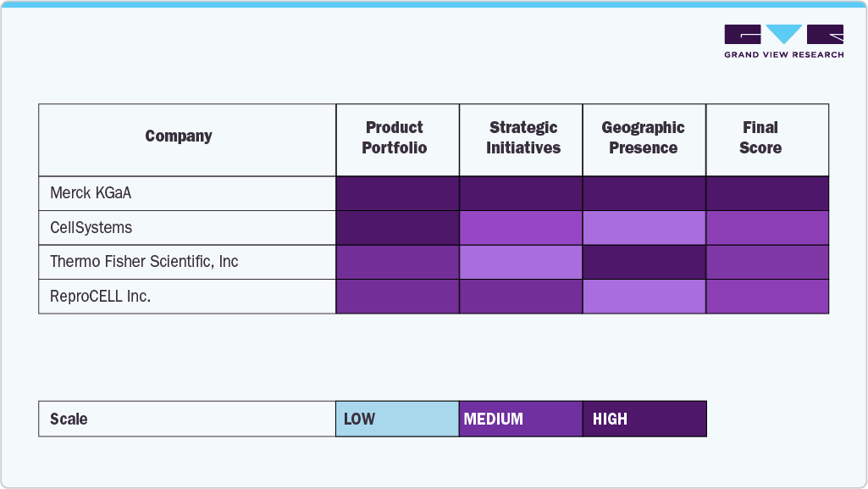This screenshot has height=489, width=868.
Task: Select Merck KGaA Final Score cell
Action: coord(767,193)
